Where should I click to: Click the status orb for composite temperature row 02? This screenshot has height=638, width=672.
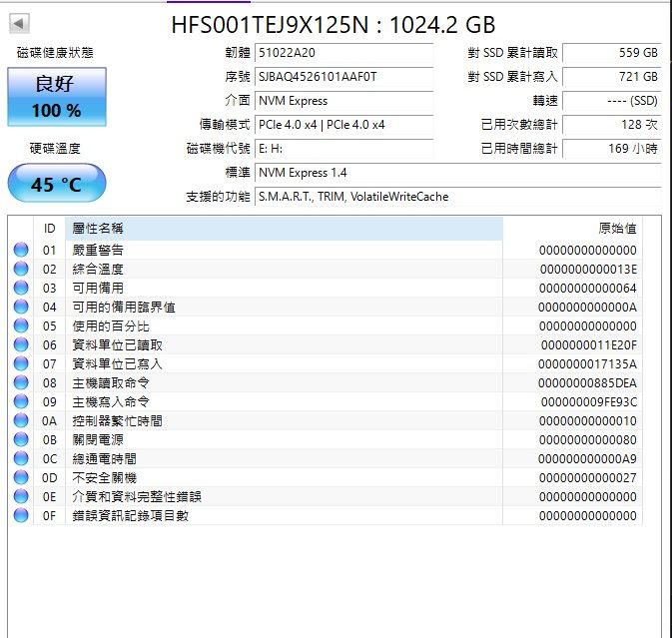pos(21,269)
